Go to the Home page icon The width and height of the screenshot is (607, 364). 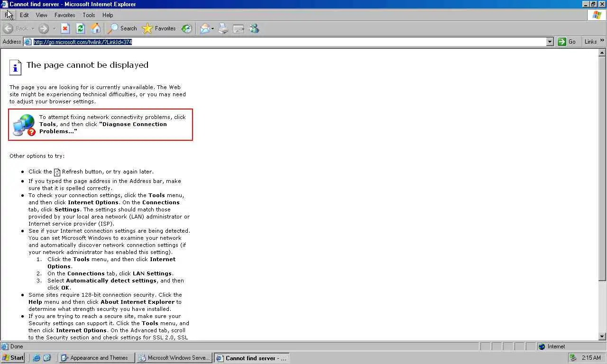96,28
